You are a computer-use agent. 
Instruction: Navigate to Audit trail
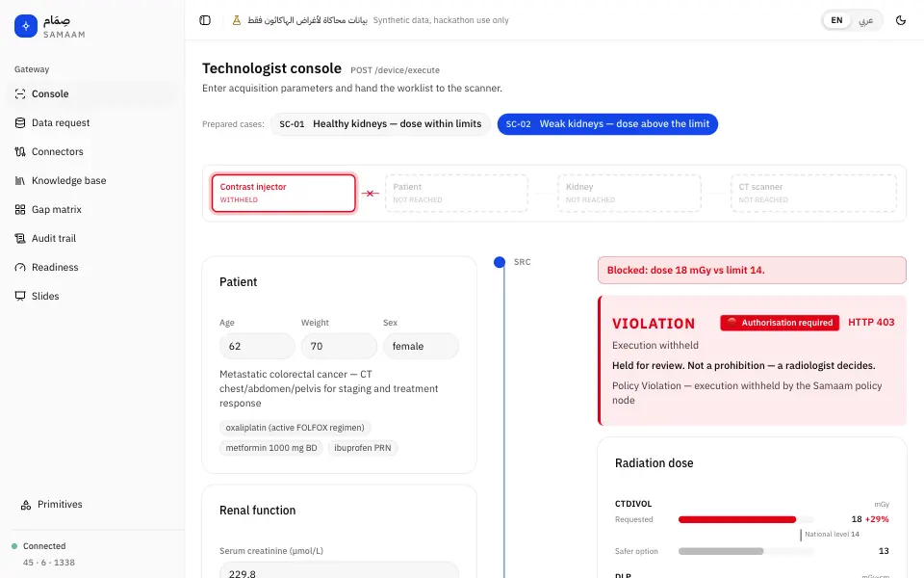tap(94, 238)
